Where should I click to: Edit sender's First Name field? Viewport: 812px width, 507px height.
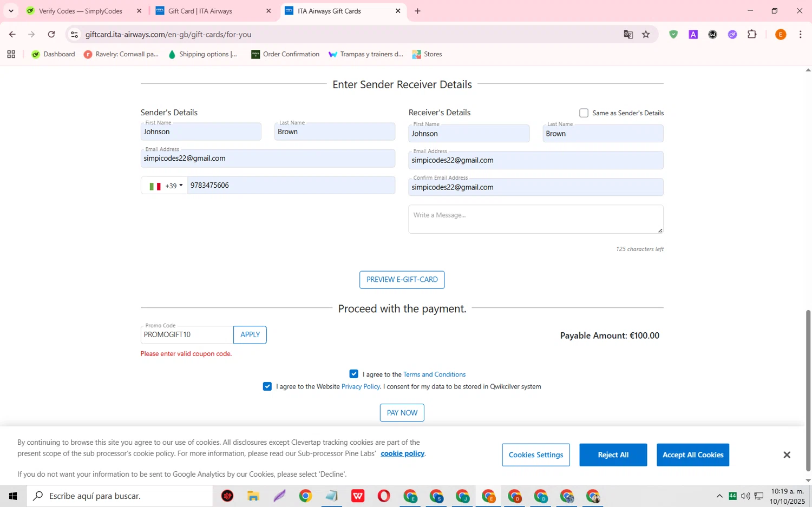tap(201, 131)
